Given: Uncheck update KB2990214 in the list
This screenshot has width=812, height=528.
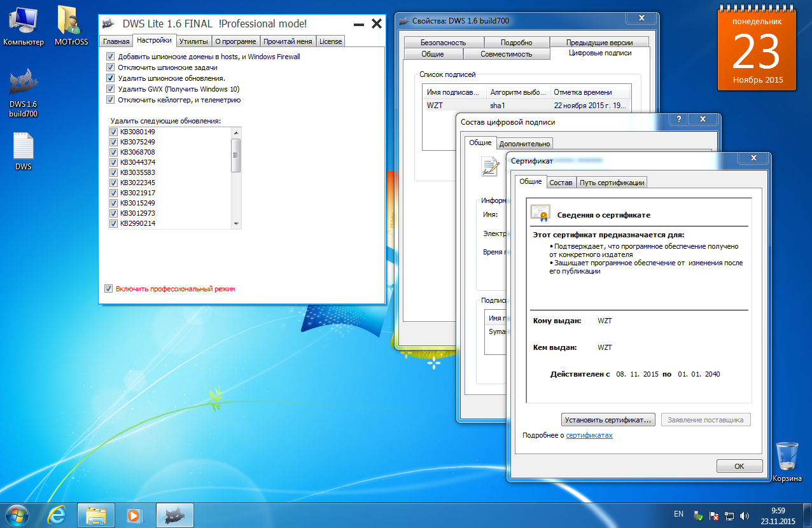Looking at the screenshot, I should click(x=114, y=223).
